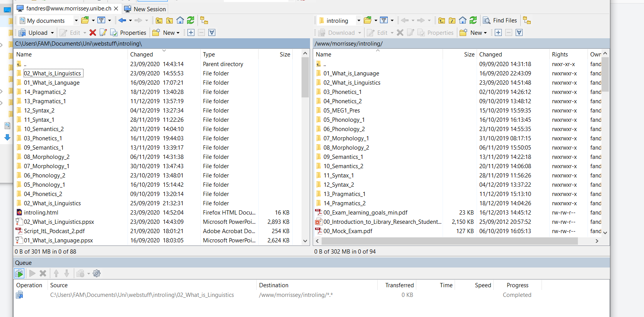The image size is (644, 317).
Task: Click the Find Files button
Action: pyautogui.click(x=500, y=20)
